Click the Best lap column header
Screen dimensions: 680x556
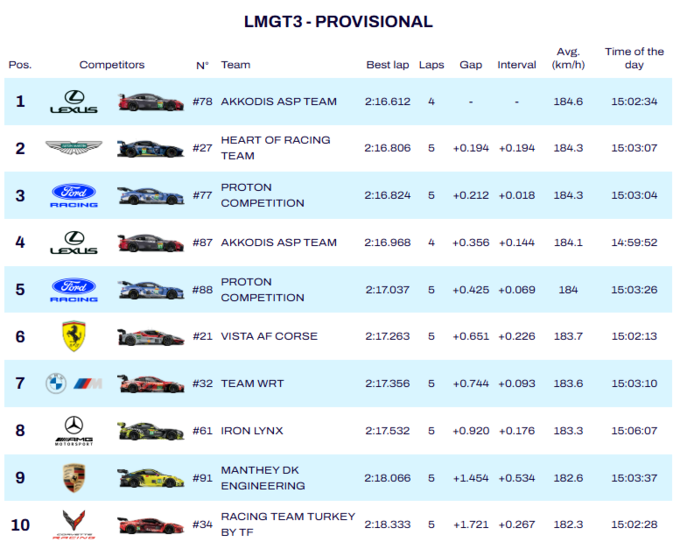coord(388,65)
